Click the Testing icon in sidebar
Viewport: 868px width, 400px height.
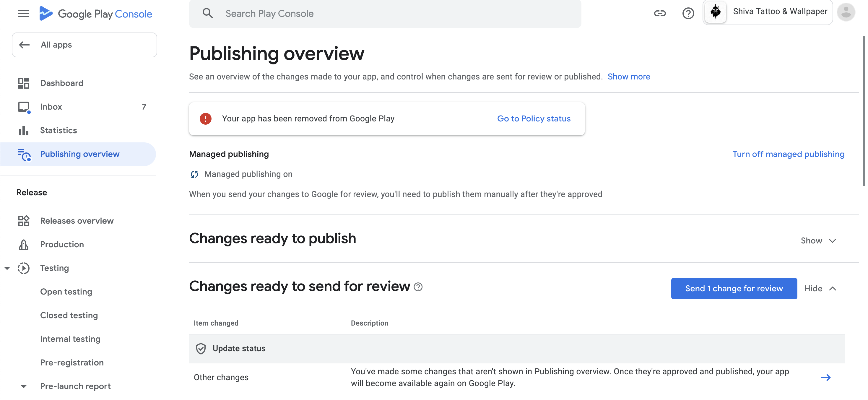(23, 268)
